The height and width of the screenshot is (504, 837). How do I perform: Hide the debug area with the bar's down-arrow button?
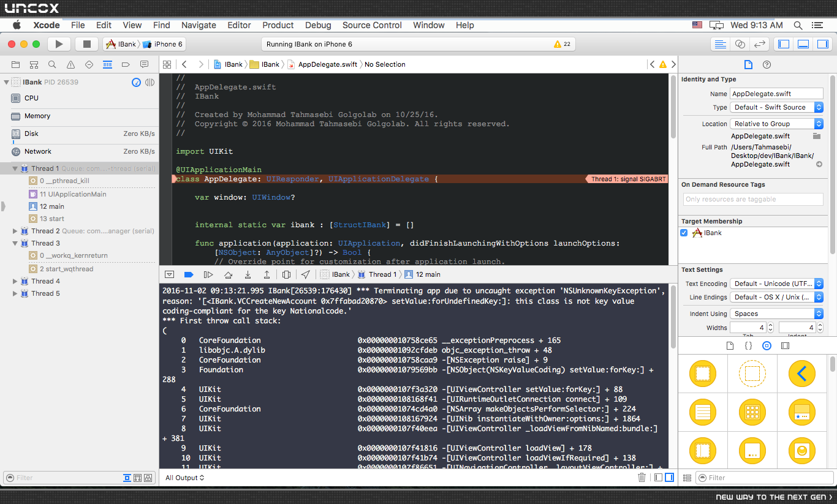[170, 274]
